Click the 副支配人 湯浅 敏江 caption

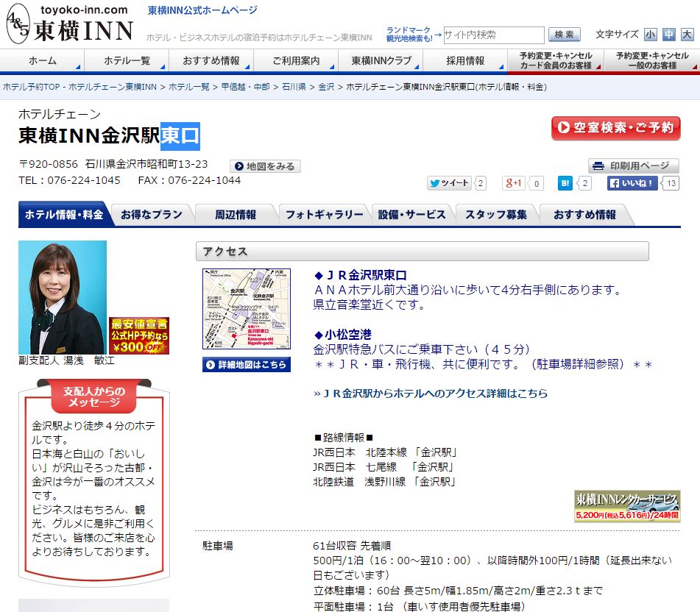(x=66, y=360)
